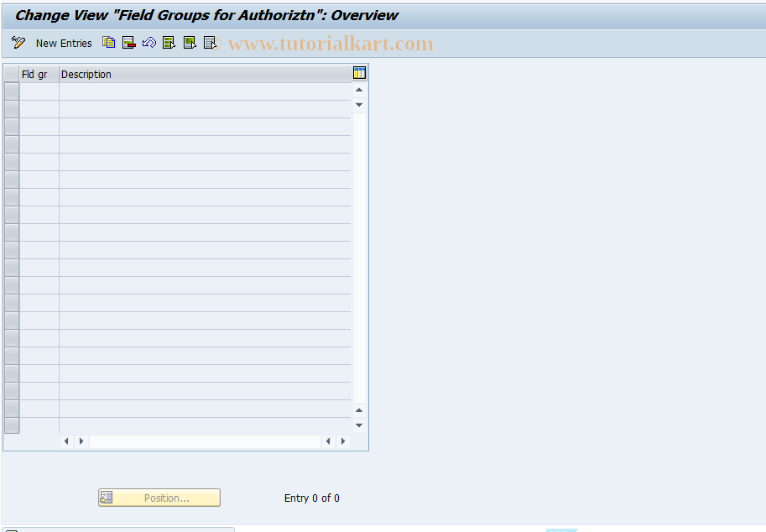
Task: Open the Position icon on the Position button
Action: (107, 497)
